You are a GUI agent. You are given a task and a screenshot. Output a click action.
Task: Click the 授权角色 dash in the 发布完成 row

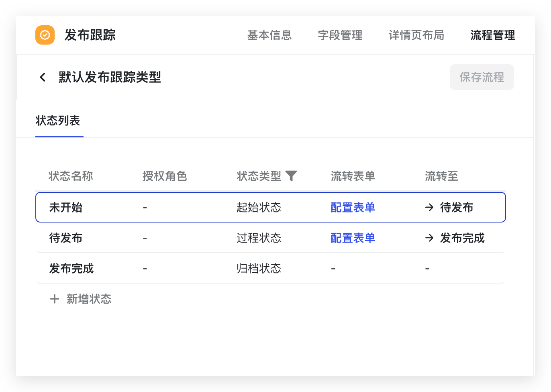click(145, 269)
